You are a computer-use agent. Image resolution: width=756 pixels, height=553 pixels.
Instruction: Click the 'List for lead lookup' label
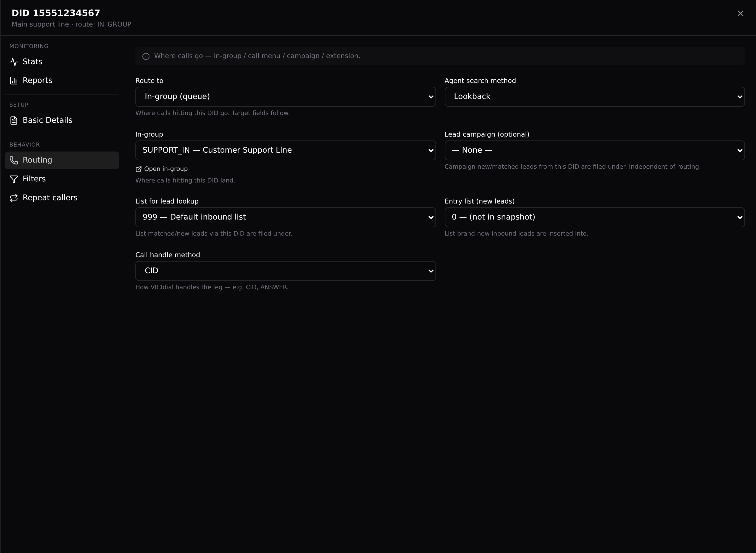tap(167, 201)
